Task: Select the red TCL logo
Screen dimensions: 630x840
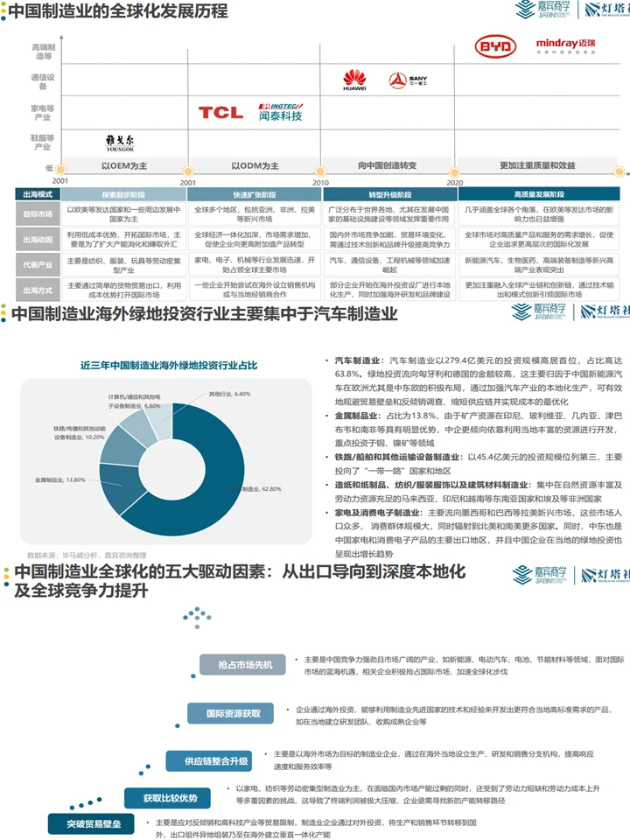Action: point(220,113)
